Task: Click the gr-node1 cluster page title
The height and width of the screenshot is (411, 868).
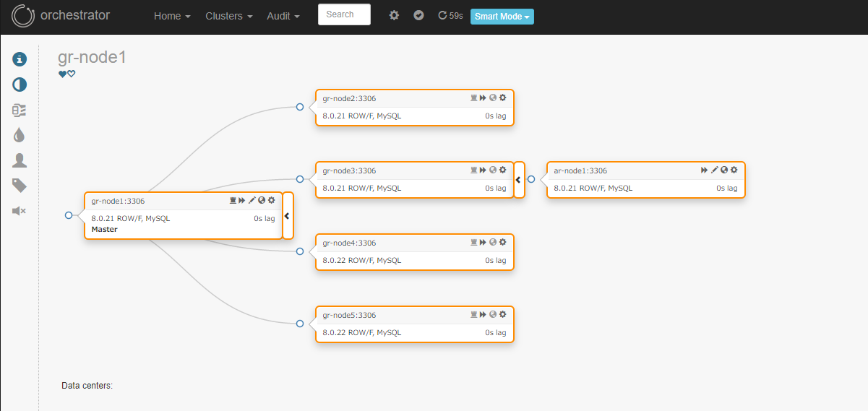Action: tap(93, 57)
